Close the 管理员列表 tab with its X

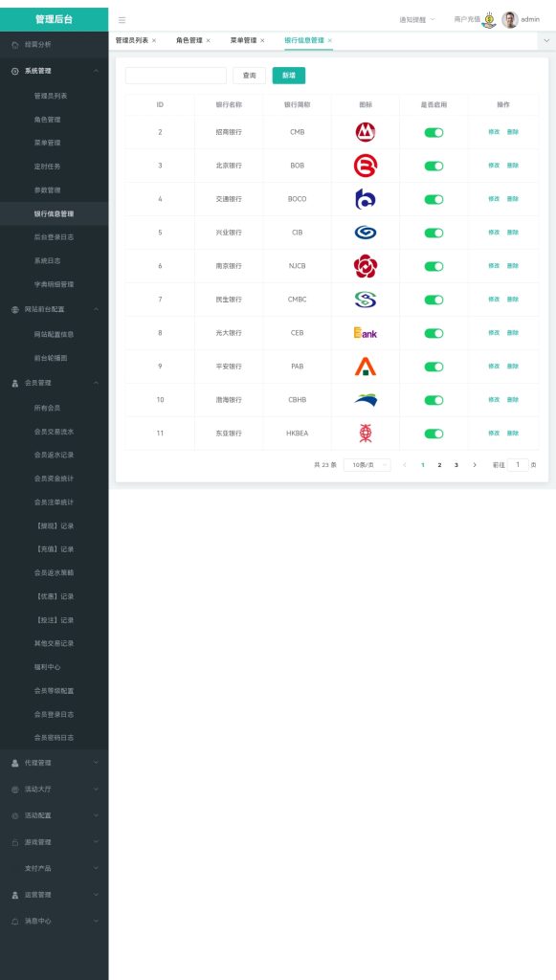(x=154, y=40)
